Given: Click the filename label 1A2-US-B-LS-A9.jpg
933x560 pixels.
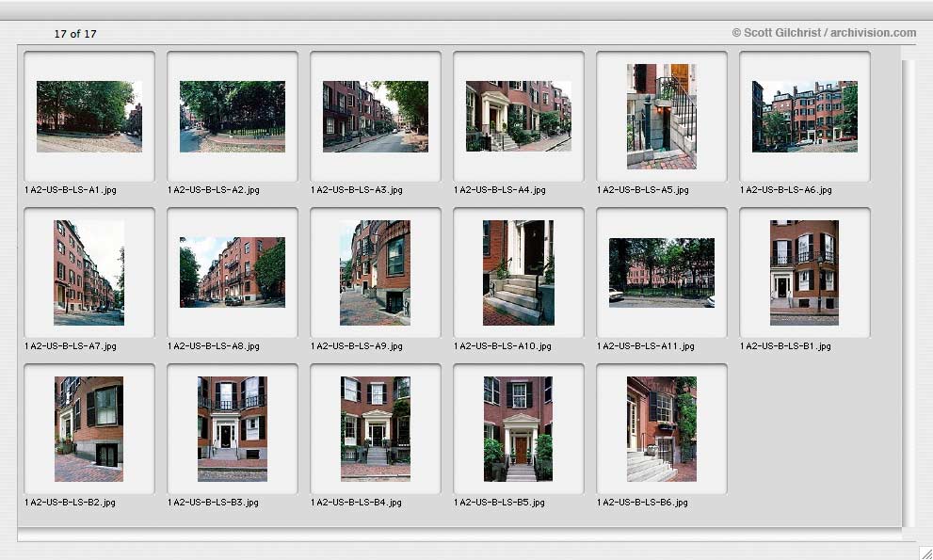Looking at the screenshot, I should point(357,345).
